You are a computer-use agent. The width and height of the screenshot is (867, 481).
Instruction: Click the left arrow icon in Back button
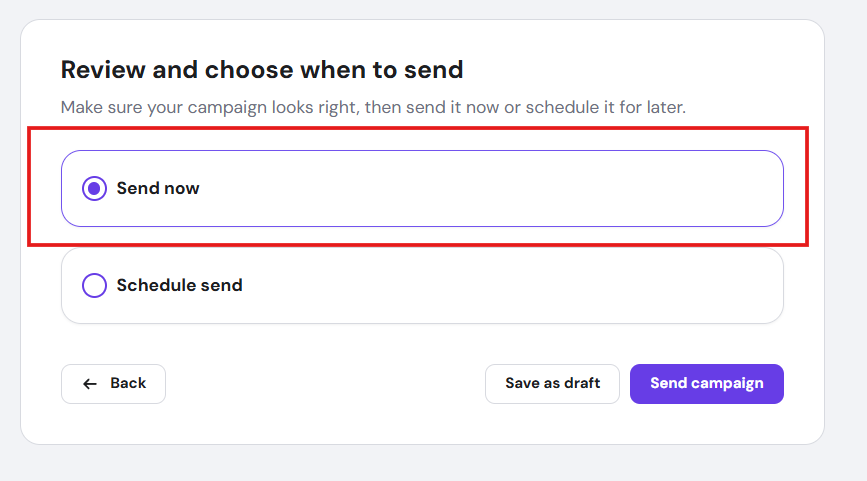(90, 384)
